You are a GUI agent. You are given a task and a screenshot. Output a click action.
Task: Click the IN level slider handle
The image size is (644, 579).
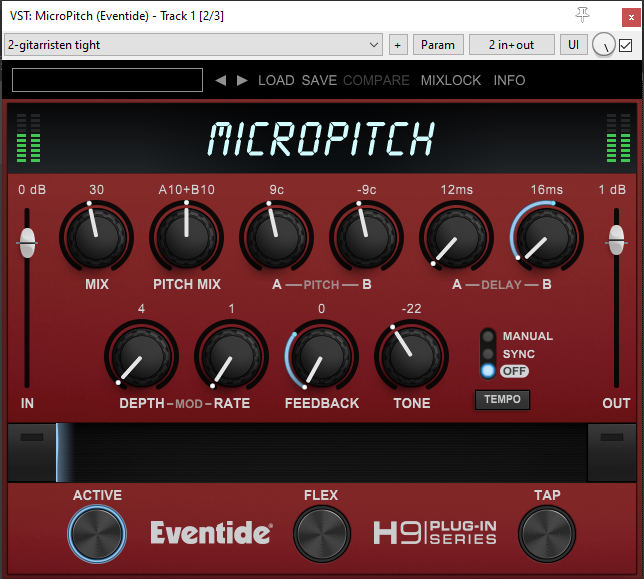(27, 239)
